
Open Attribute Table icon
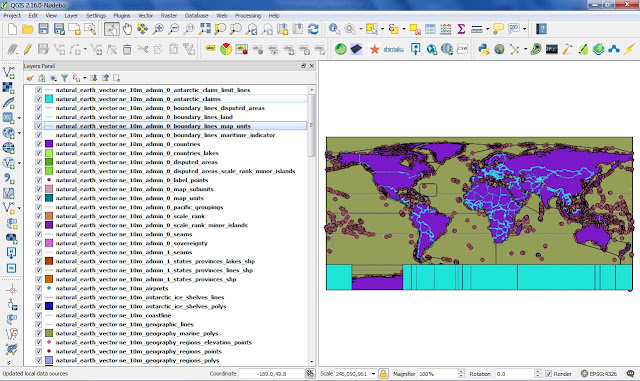(x=430, y=29)
